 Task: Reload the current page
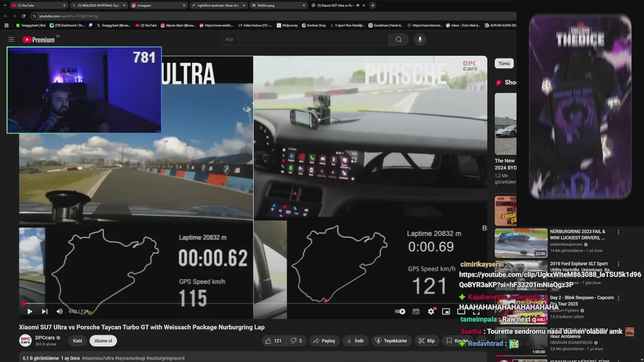coord(24,16)
